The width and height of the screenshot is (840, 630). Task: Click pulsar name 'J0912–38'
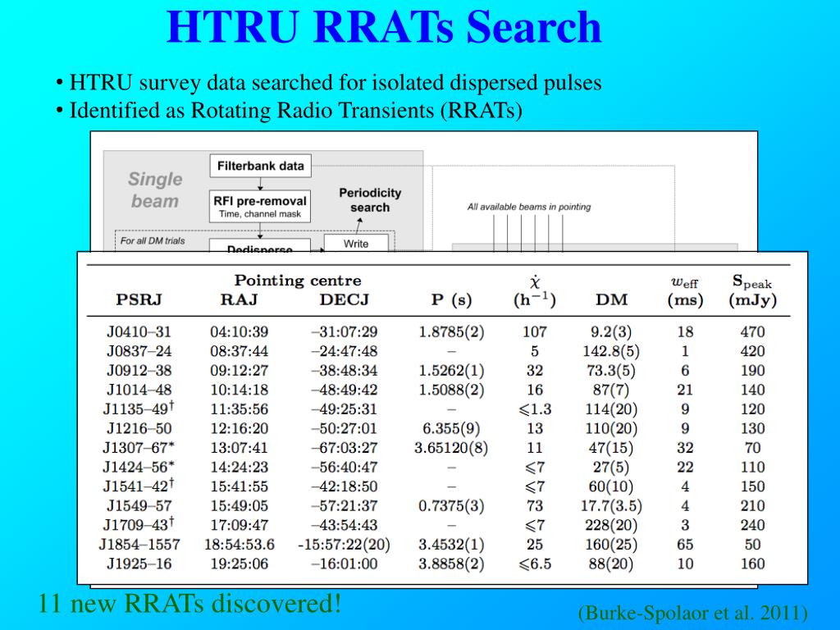pyautogui.click(x=139, y=371)
